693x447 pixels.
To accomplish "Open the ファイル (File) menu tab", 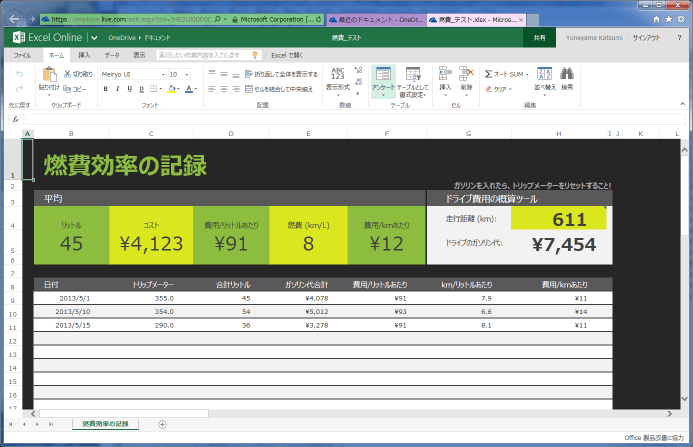I will (21, 55).
